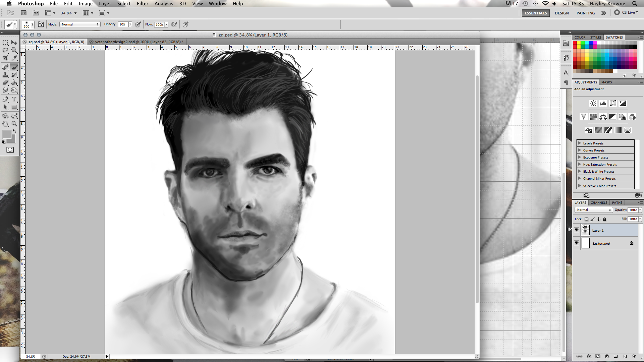The width and height of the screenshot is (644, 362).
Task: Select the Zoom tool
Action: pyautogui.click(x=14, y=124)
